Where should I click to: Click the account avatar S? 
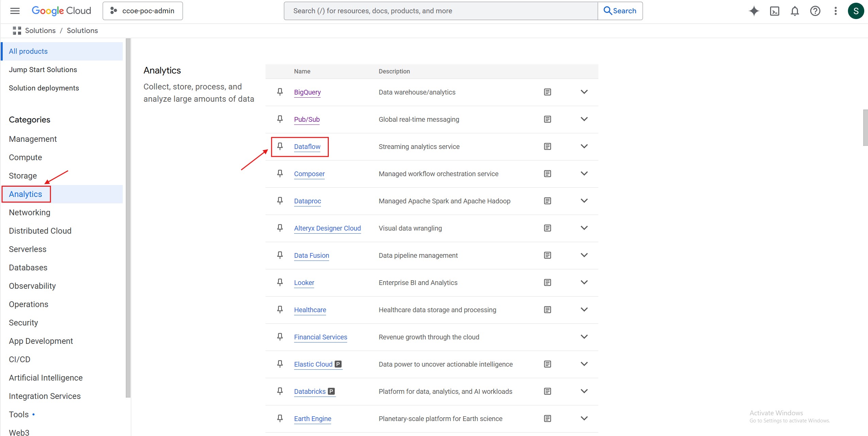click(x=856, y=11)
